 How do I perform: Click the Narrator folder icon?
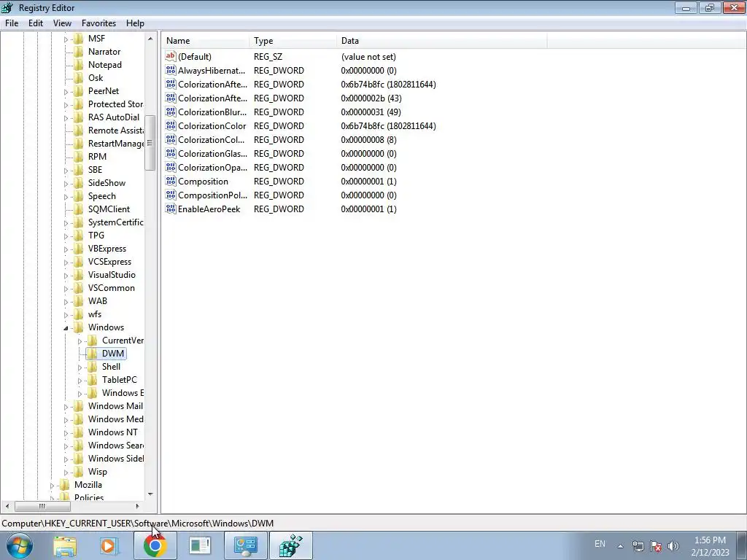79,52
